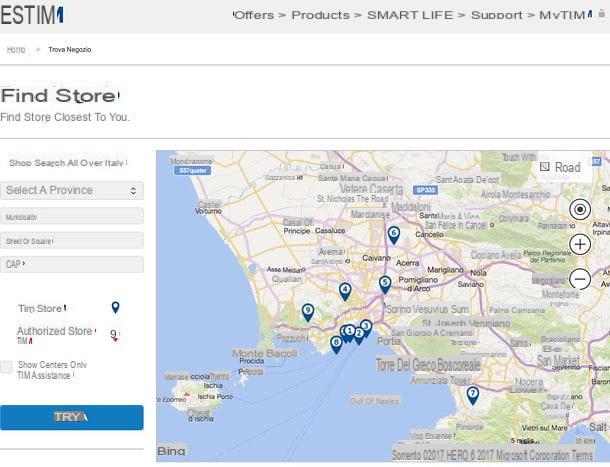The image size is (610, 467).
Task: Click the Authorized Store red pin legend icon
Action: (x=114, y=335)
